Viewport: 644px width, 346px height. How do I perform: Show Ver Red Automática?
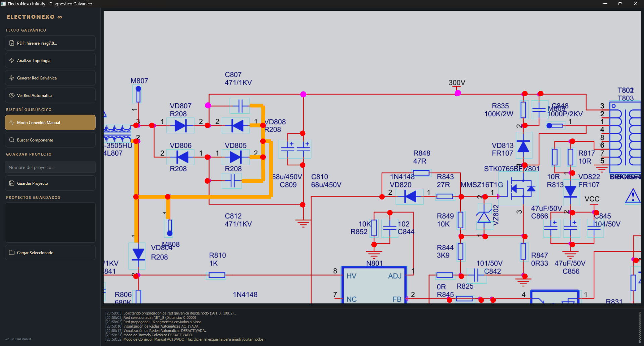point(50,95)
